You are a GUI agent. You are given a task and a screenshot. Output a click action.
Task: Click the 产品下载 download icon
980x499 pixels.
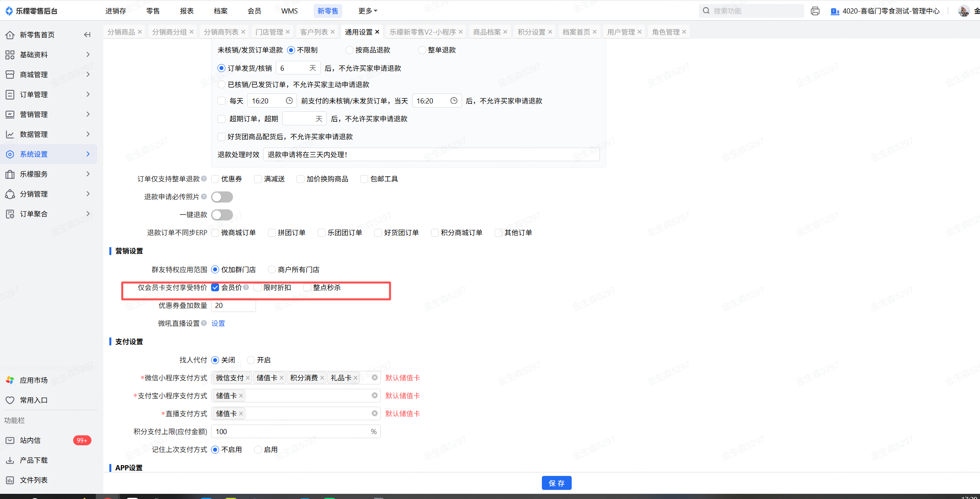(10, 460)
